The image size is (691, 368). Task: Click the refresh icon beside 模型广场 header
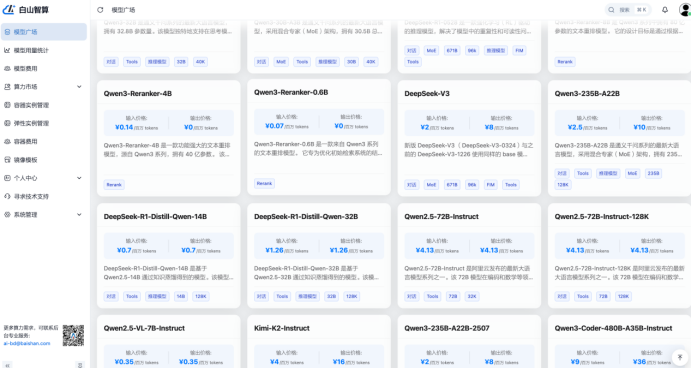tap(100, 10)
